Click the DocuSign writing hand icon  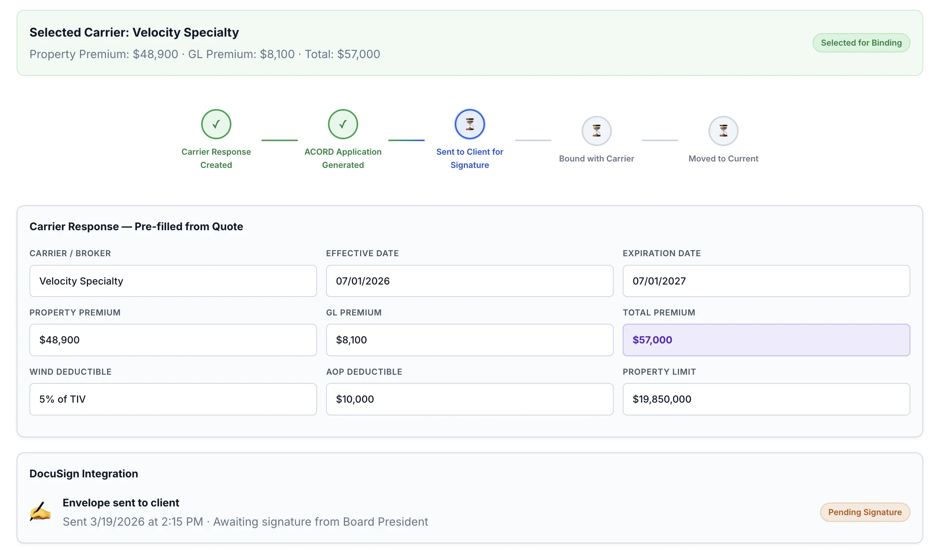pyautogui.click(x=40, y=512)
